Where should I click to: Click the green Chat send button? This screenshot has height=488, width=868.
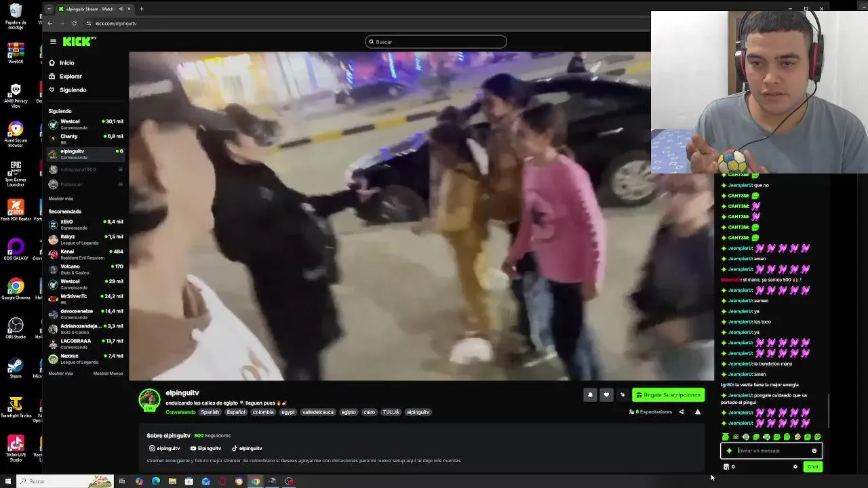(x=812, y=467)
